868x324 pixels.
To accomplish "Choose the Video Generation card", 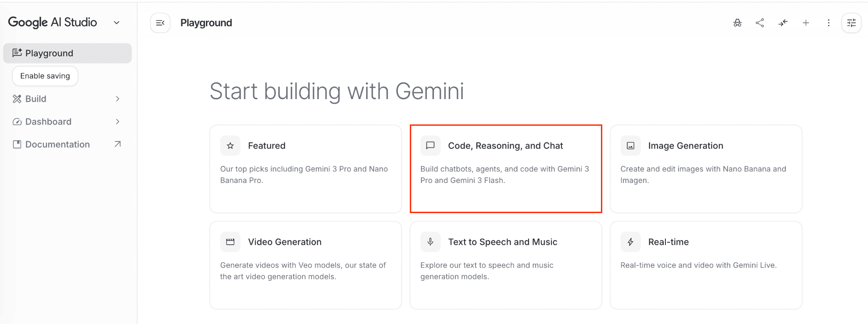I will [x=305, y=265].
